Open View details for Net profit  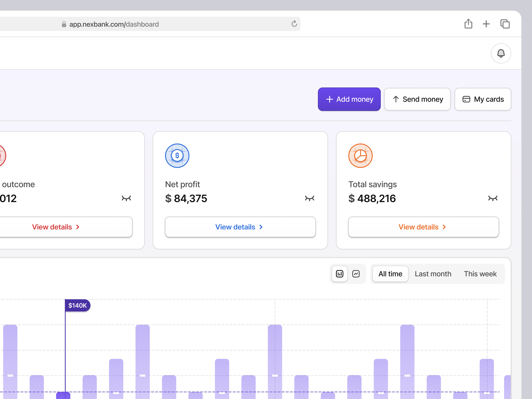(240, 227)
